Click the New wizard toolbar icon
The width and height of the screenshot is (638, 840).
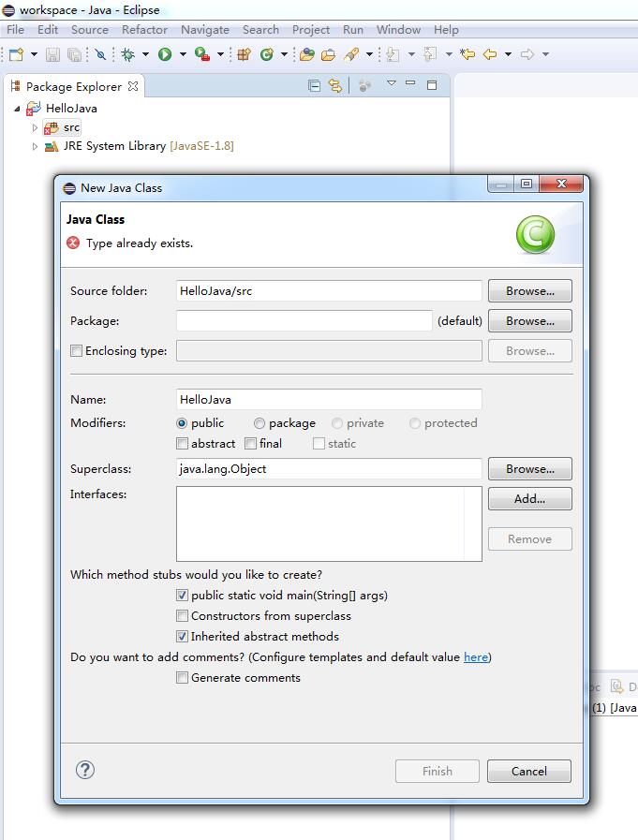[17, 54]
